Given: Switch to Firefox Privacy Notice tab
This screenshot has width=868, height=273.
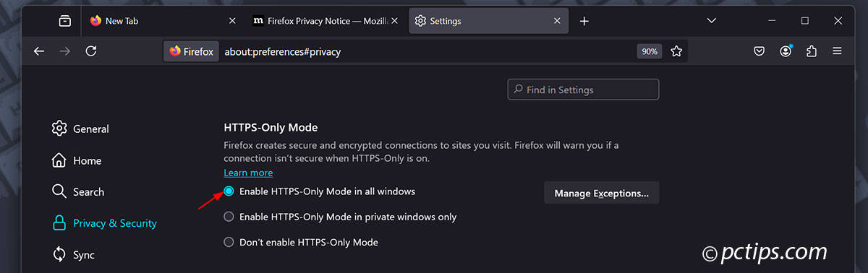Looking at the screenshot, I should tap(325, 21).
